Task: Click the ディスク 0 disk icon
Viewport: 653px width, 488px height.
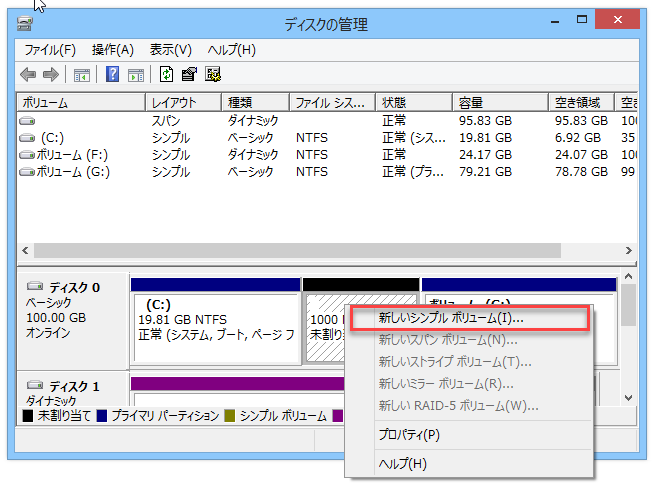Action: coord(35,286)
